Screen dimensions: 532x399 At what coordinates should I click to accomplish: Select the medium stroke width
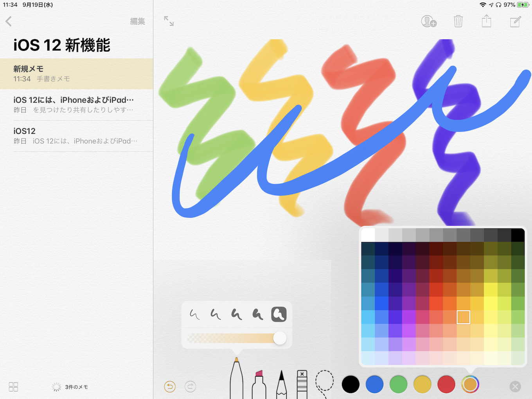(237, 314)
